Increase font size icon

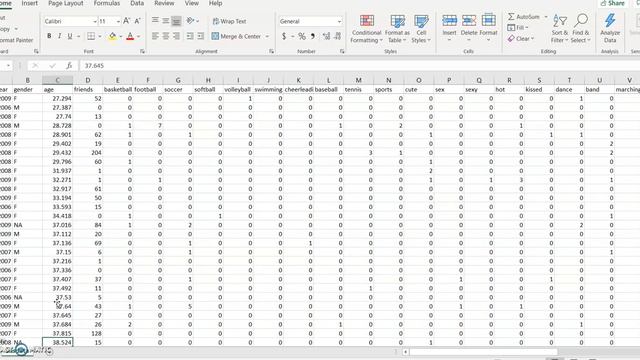click(x=127, y=21)
